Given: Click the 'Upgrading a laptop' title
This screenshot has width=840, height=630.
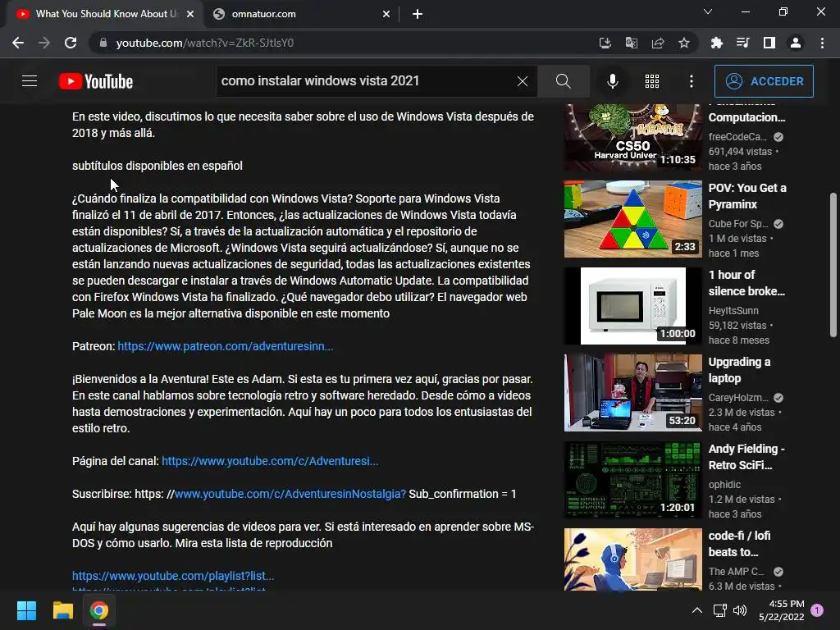Looking at the screenshot, I should (x=739, y=370).
